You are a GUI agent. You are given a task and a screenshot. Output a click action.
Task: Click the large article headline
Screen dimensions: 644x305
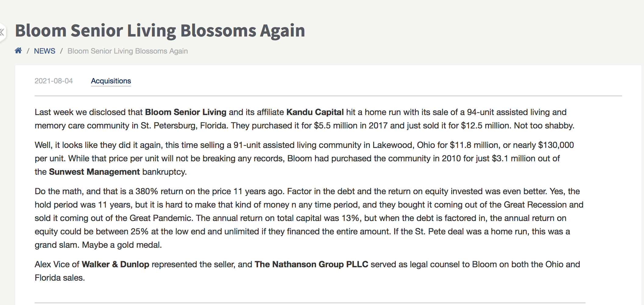[160, 31]
